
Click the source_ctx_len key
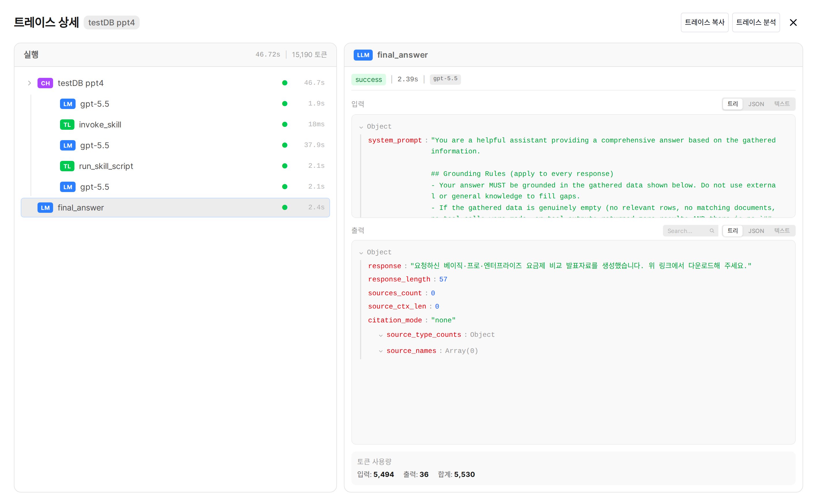coord(397,306)
